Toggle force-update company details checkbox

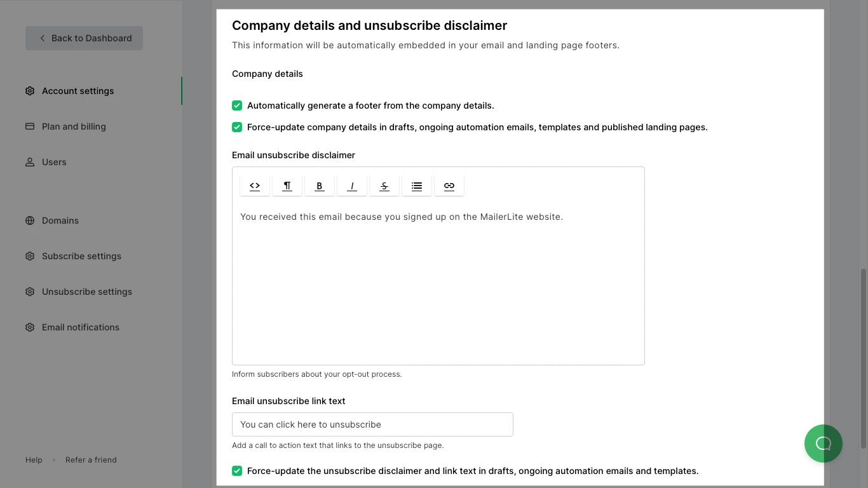tap(237, 127)
